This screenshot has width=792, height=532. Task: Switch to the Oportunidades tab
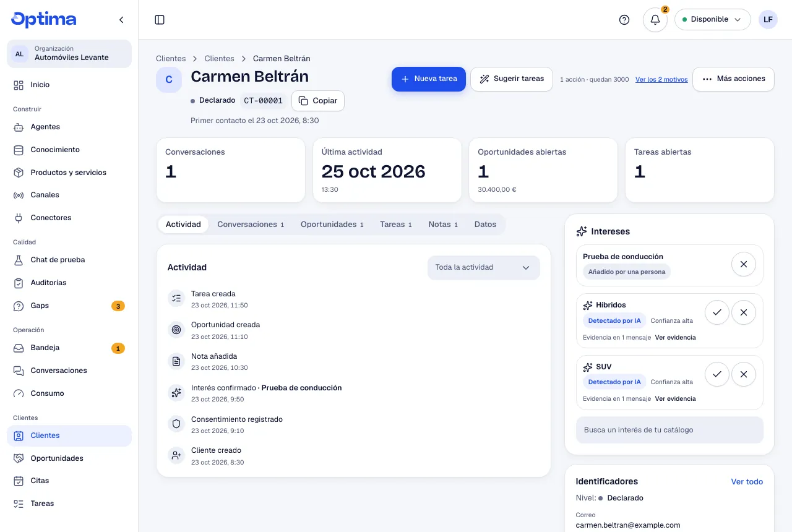tap(332, 225)
